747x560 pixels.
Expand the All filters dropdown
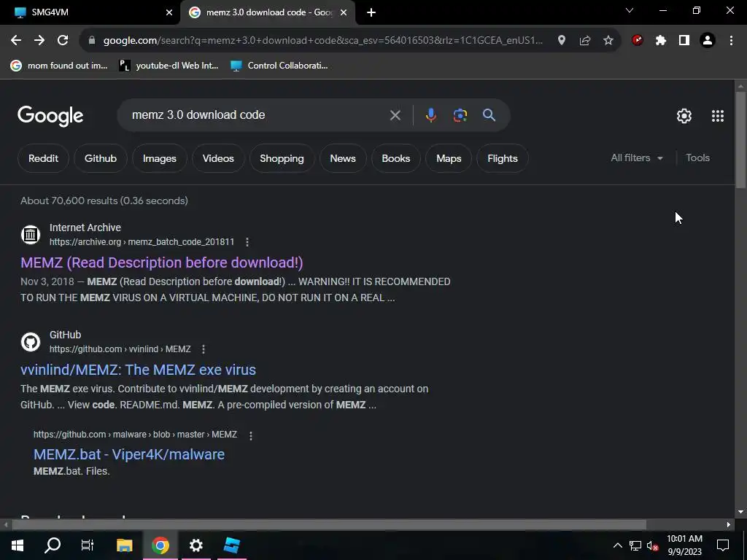coord(636,158)
